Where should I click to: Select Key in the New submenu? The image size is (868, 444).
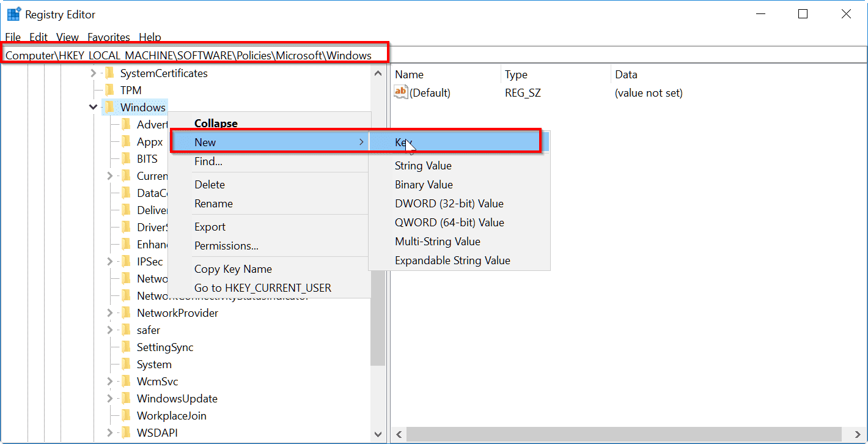click(x=459, y=142)
